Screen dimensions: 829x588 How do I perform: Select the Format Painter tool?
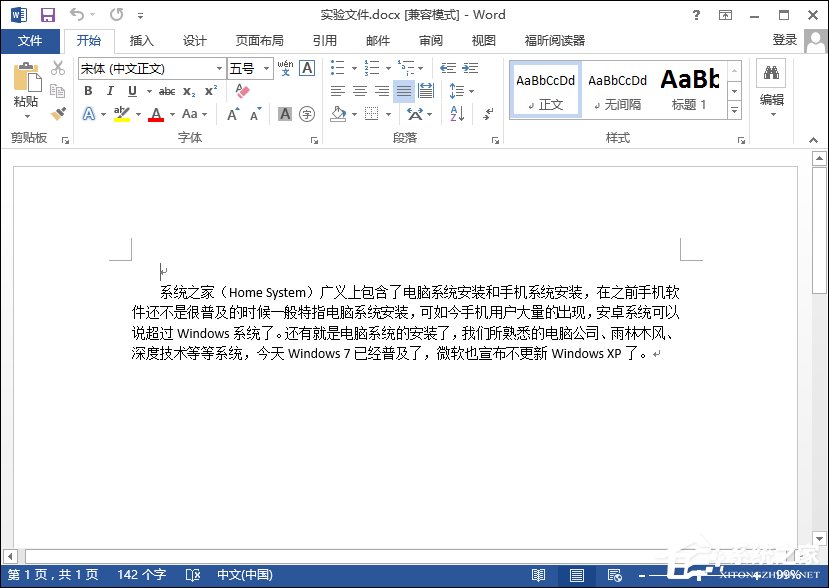[x=57, y=112]
